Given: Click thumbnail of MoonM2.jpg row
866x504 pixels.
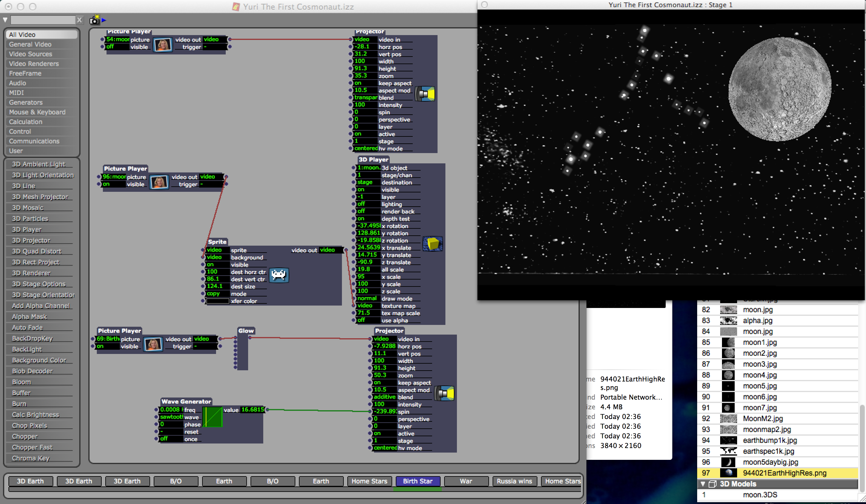Looking at the screenshot, I should 728,418.
